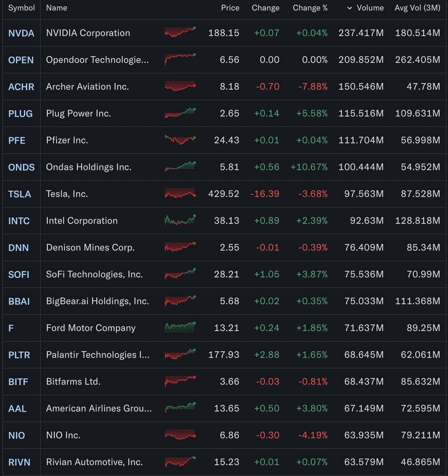Click Tesla change value -16.39

pos(265,194)
